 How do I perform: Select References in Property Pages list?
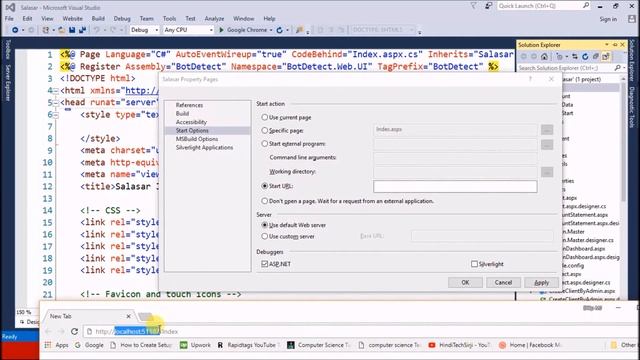189,105
